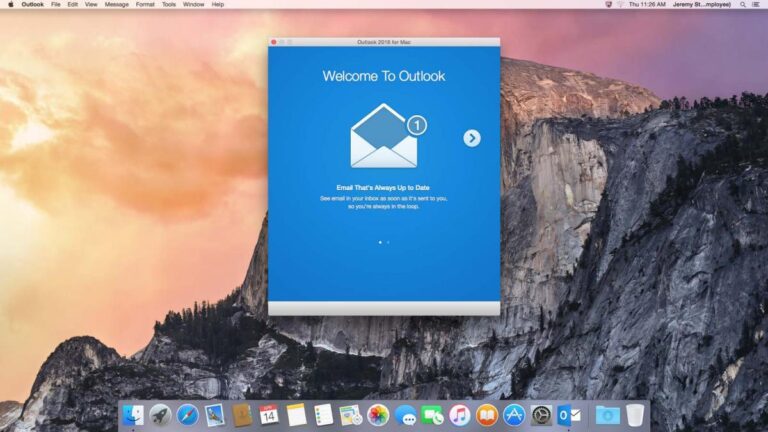Open the Window menu
Image resolution: width=768 pixels, height=432 pixels.
[193, 4]
